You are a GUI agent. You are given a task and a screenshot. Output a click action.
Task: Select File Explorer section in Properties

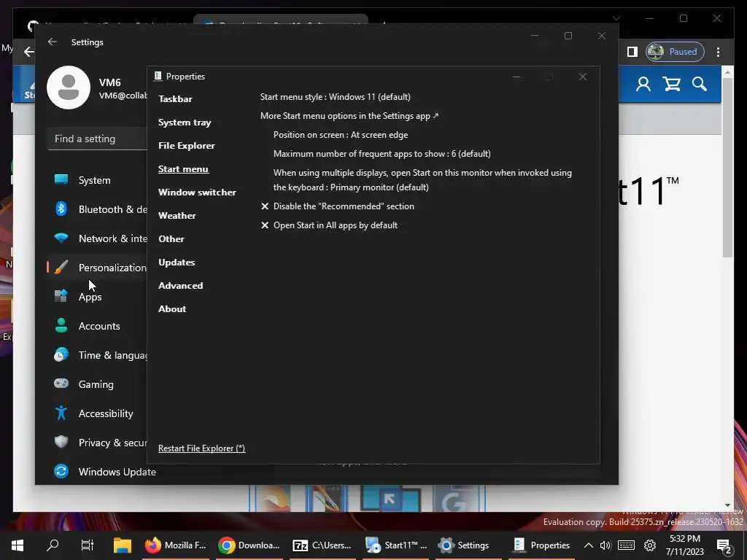(x=186, y=146)
